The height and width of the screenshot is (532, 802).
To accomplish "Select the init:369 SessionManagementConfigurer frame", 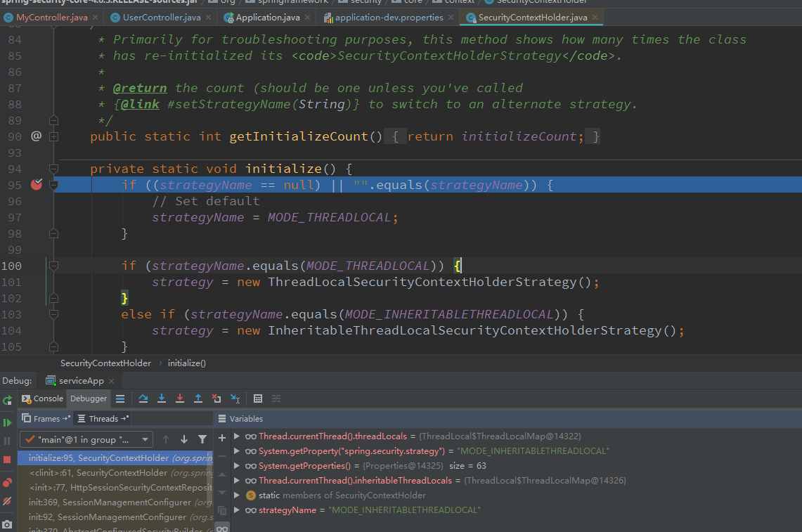I will pos(115,502).
